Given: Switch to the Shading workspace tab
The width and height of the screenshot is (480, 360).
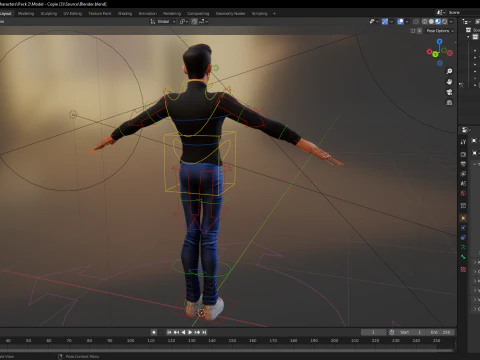Looking at the screenshot, I should tap(125, 13).
